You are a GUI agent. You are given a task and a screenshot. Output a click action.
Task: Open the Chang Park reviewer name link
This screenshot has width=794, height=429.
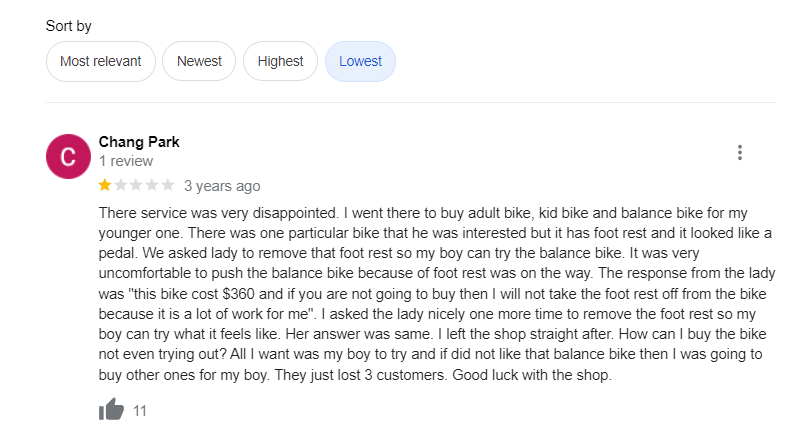tap(139, 141)
